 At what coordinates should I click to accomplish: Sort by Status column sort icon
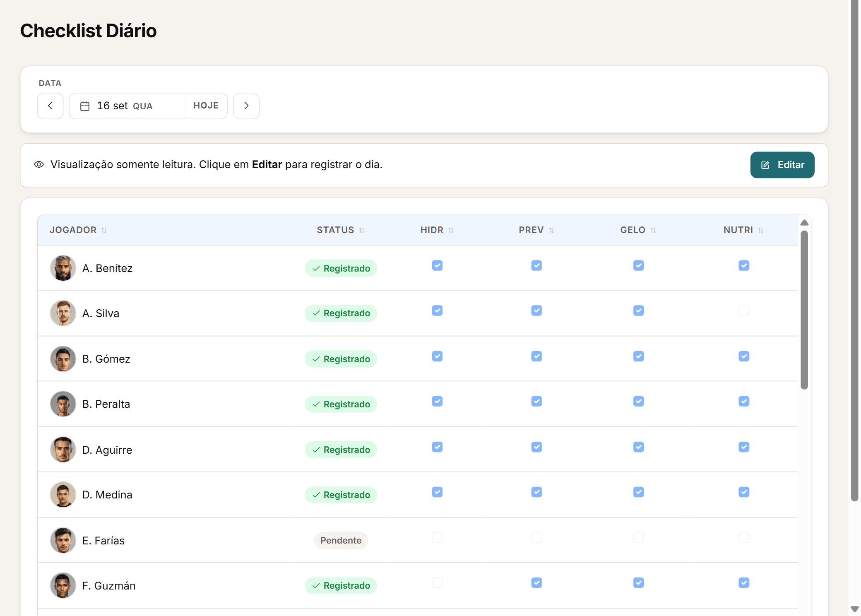coord(362,230)
